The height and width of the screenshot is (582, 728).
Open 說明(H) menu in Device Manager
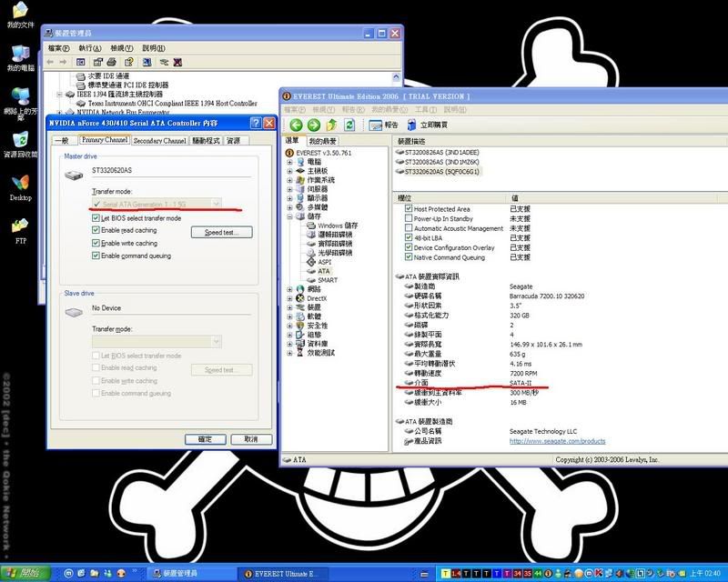click(x=153, y=48)
